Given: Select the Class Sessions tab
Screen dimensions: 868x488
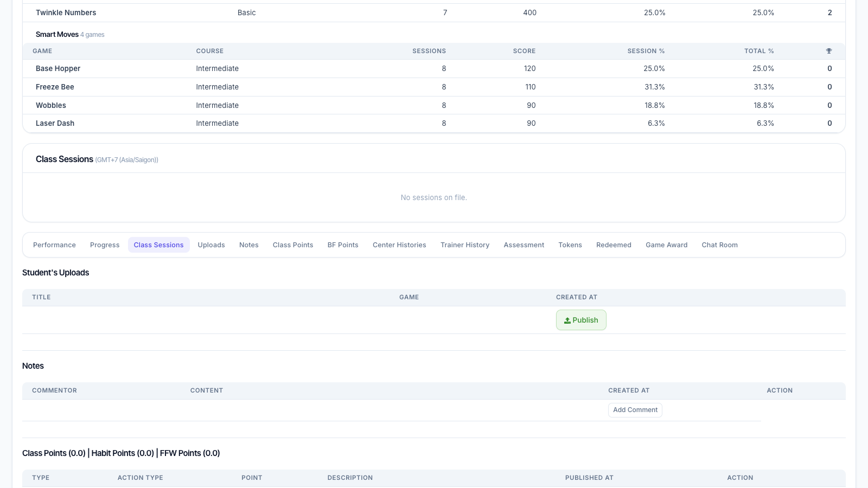Looking at the screenshot, I should tap(159, 245).
